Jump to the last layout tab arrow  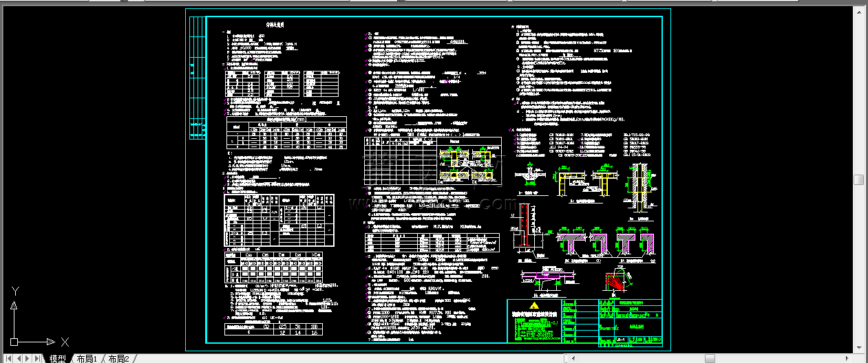click(38, 358)
